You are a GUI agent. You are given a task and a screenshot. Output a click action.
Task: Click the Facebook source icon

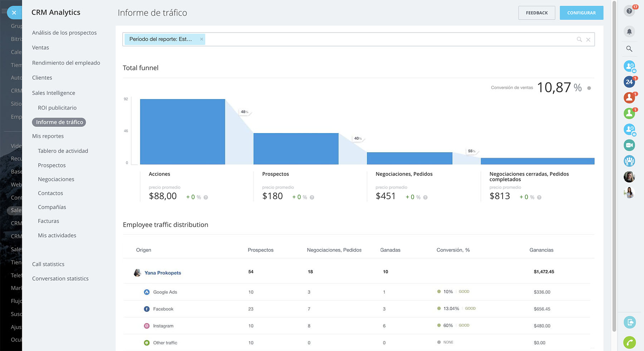click(147, 309)
